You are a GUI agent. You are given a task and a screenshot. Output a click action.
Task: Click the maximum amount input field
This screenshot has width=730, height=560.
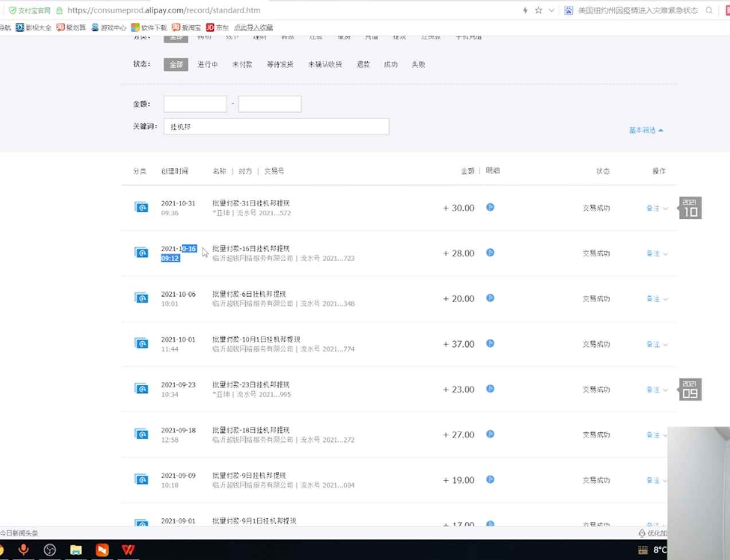pos(270,104)
